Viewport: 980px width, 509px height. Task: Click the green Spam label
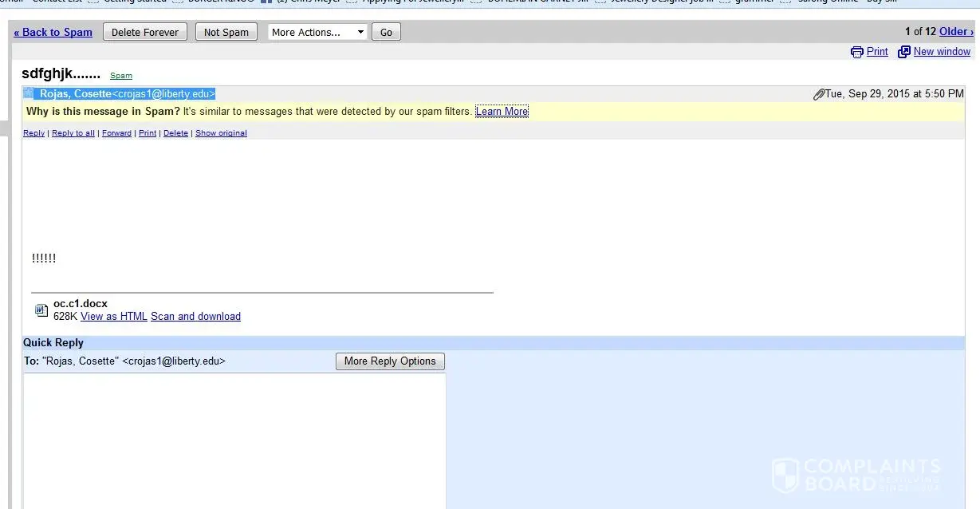click(121, 76)
